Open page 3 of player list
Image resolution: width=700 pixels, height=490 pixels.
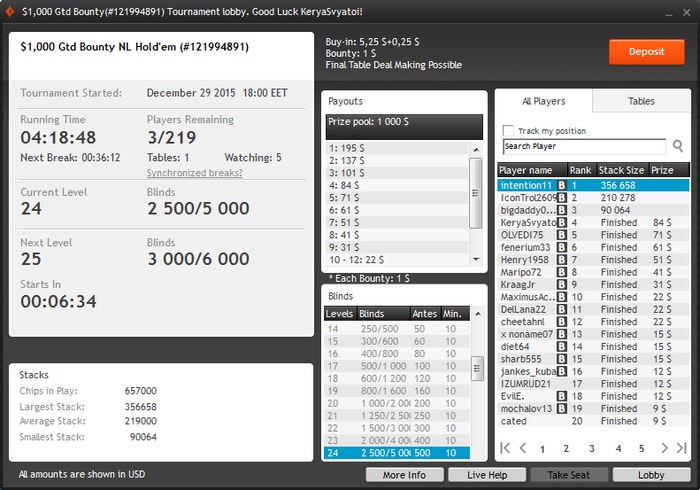pyautogui.click(x=592, y=448)
